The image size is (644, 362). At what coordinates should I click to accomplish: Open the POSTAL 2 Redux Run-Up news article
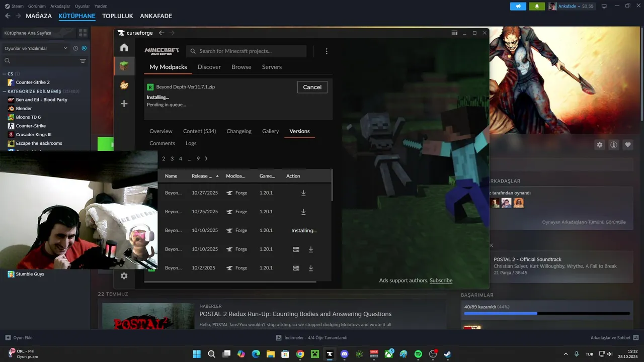pos(295,314)
